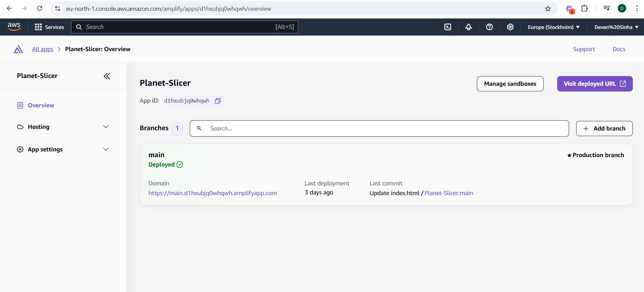
Task: Go forward in browser history
Action: (24, 8)
